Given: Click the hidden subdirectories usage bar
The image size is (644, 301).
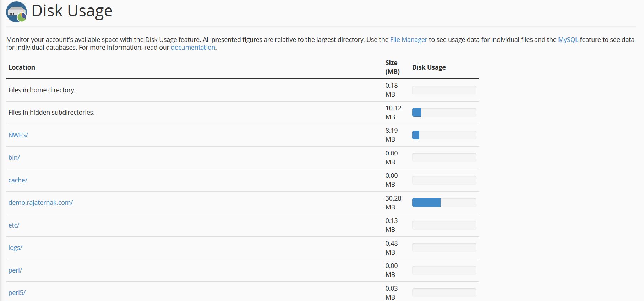Looking at the screenshot, I should click(x=444, y=113).
